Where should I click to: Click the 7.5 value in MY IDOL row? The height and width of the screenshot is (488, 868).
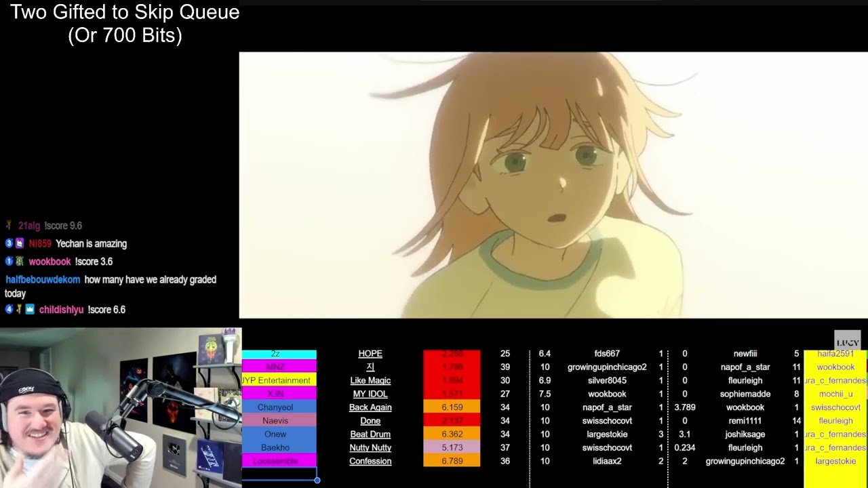tap(545, 394)
